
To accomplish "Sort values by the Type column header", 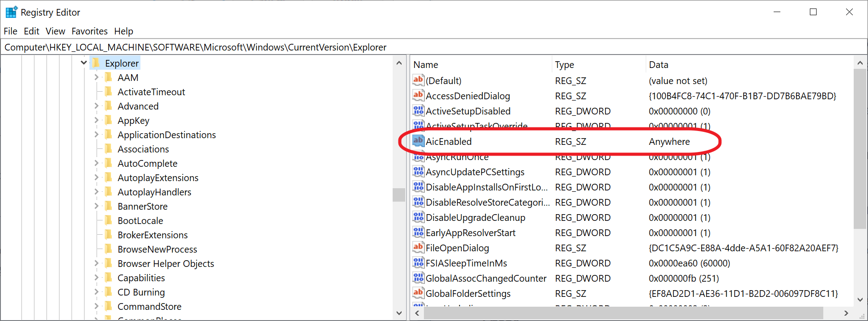I will (564, 65).
